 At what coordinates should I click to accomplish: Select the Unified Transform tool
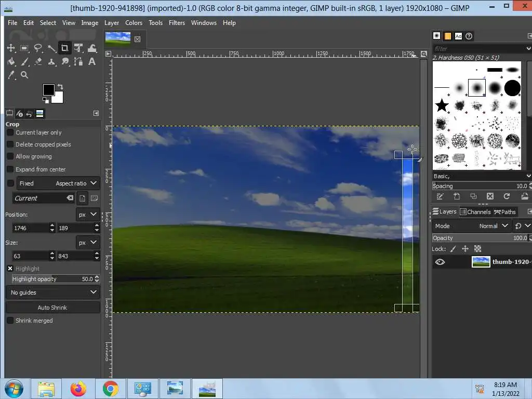coord(78,48)
